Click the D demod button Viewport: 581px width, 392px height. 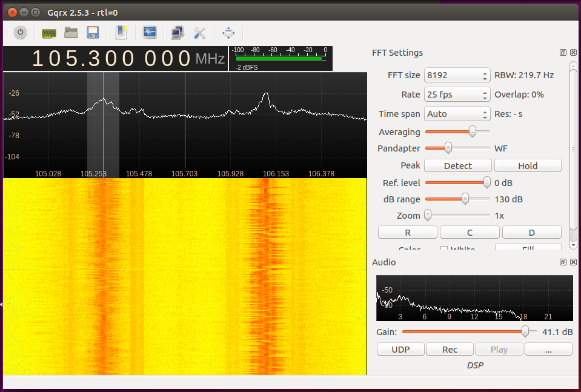532,232
